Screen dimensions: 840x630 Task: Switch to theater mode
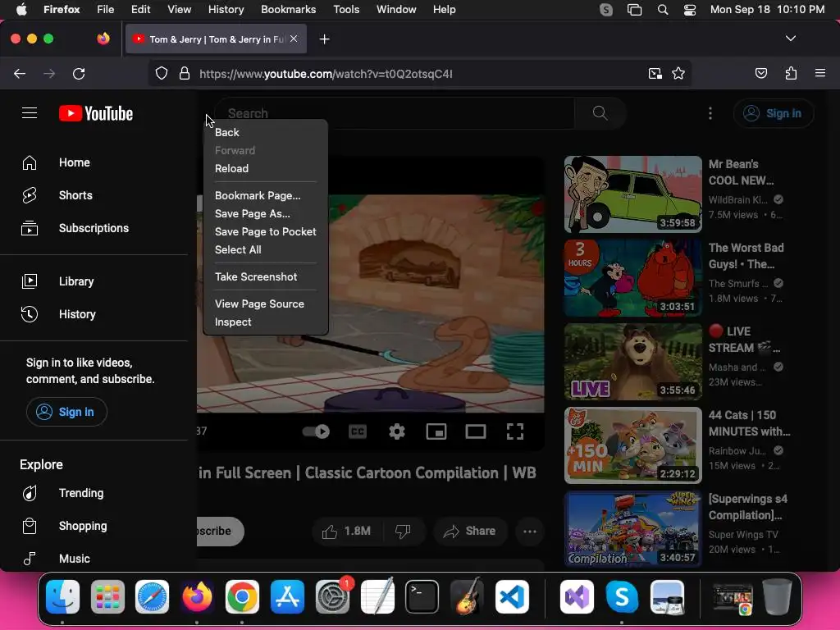(475, 431)
